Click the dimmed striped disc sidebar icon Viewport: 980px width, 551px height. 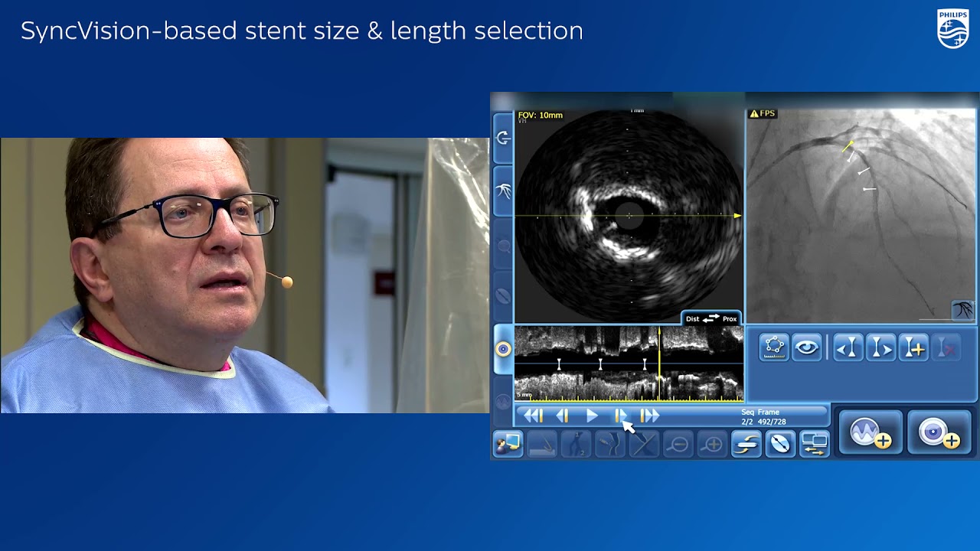(x=503, y=295)
